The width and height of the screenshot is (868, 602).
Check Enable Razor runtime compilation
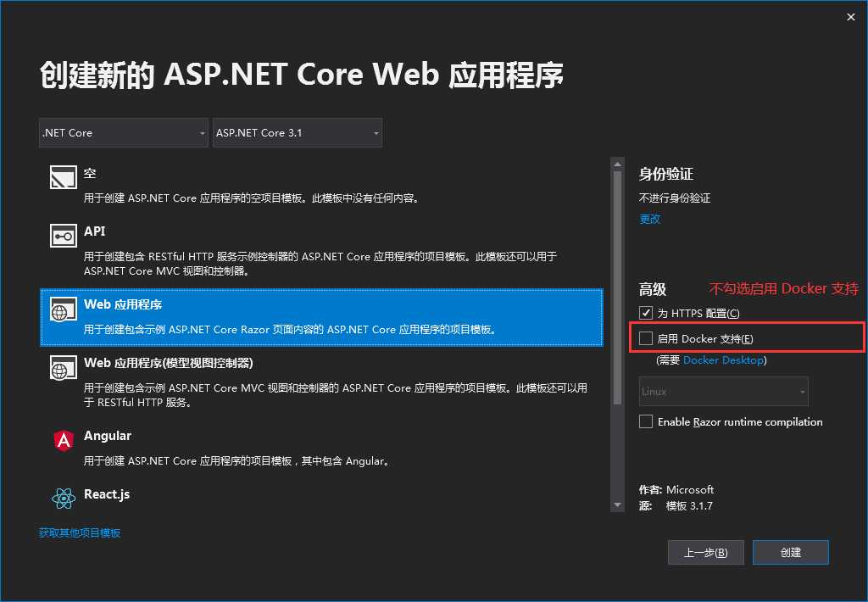[x=645, y=421]
